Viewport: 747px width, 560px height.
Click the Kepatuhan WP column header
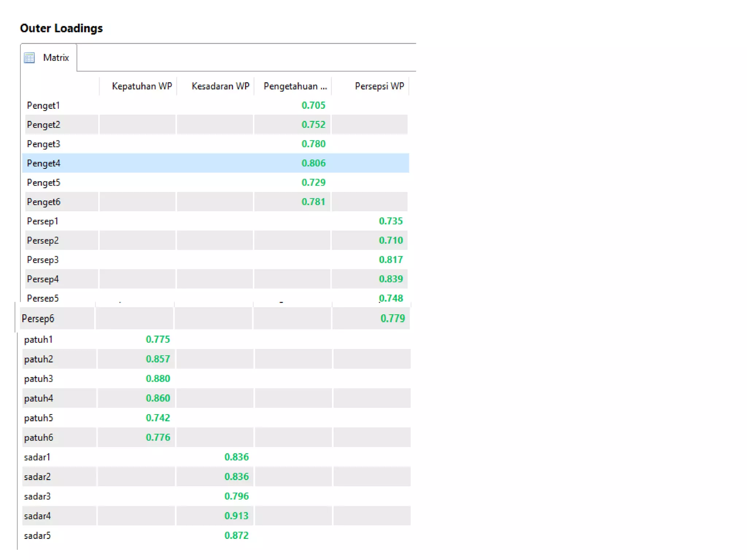[142, 86]
